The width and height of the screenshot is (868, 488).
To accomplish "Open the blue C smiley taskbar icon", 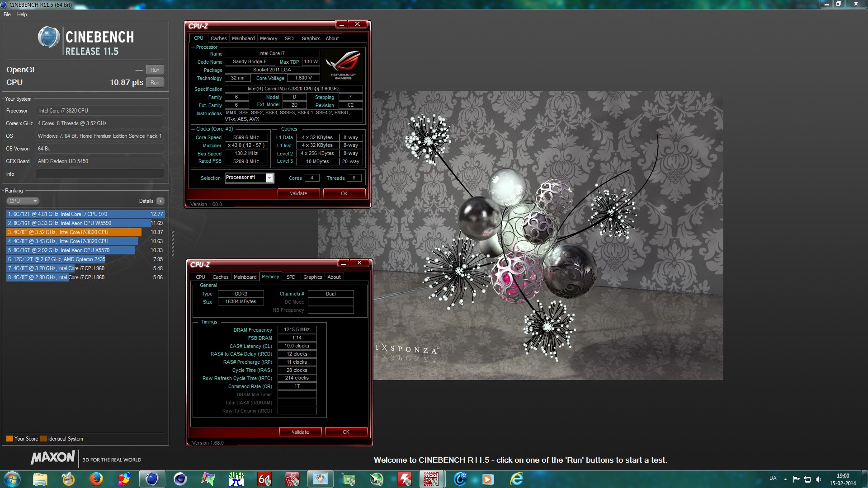I will click(x=460, y=479).
